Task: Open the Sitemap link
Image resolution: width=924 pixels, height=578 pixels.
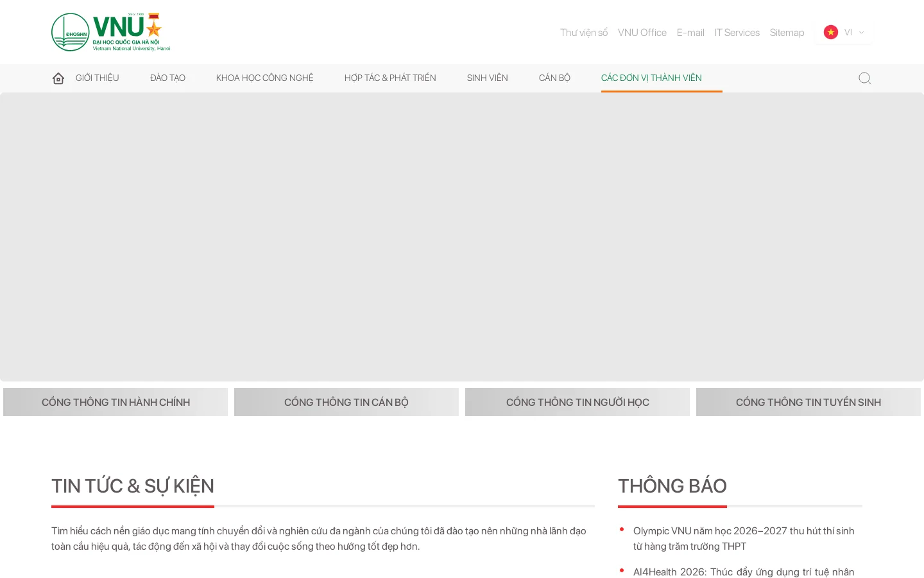Action: tap(787, 32)
